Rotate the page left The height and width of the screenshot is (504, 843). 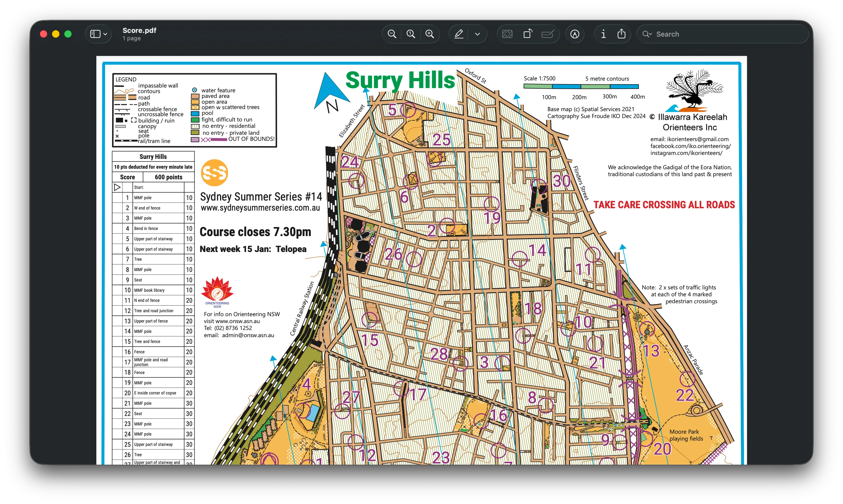point(528,34)
